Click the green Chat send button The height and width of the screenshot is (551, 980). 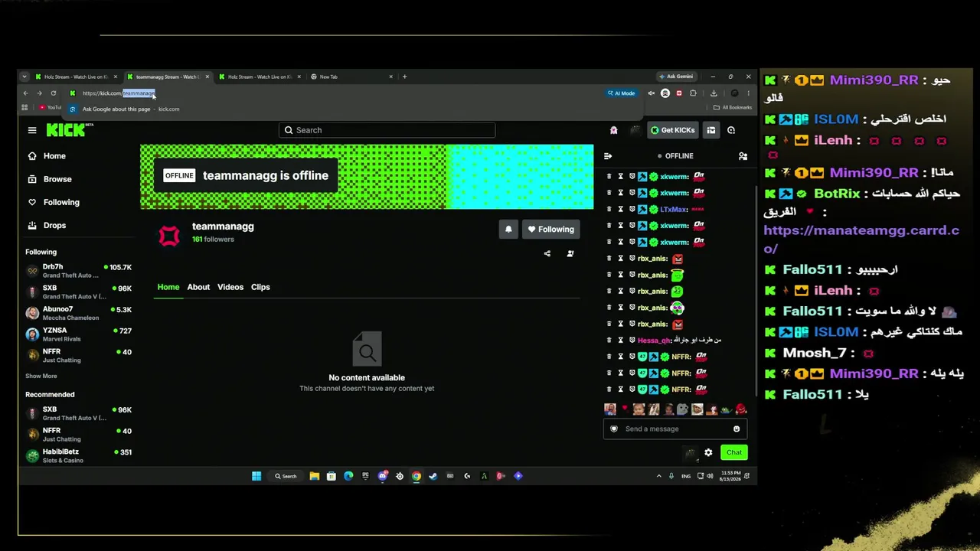pyautogui.click(x=734, y=452)
